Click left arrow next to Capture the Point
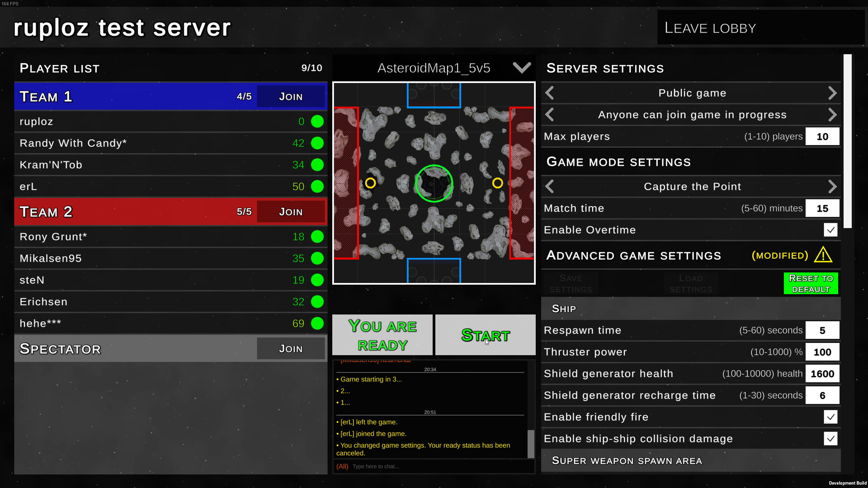 (550, 187)
